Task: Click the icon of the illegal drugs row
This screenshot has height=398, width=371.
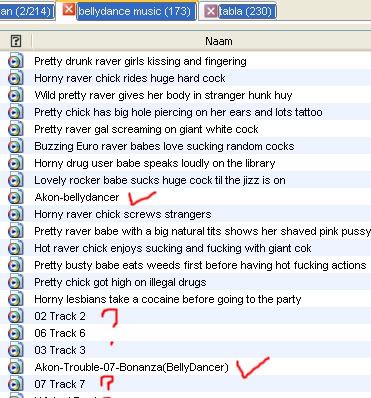Action: pyautogui.click(x=15, y=282)
